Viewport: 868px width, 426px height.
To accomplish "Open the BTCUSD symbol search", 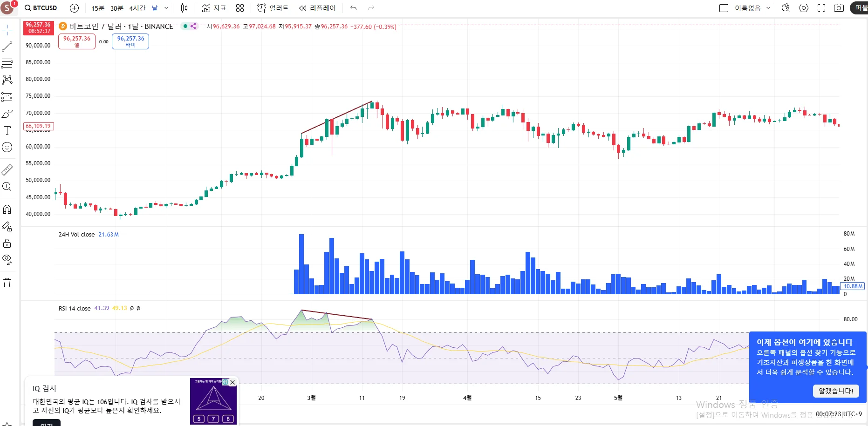I will click(x=41, y=8).
